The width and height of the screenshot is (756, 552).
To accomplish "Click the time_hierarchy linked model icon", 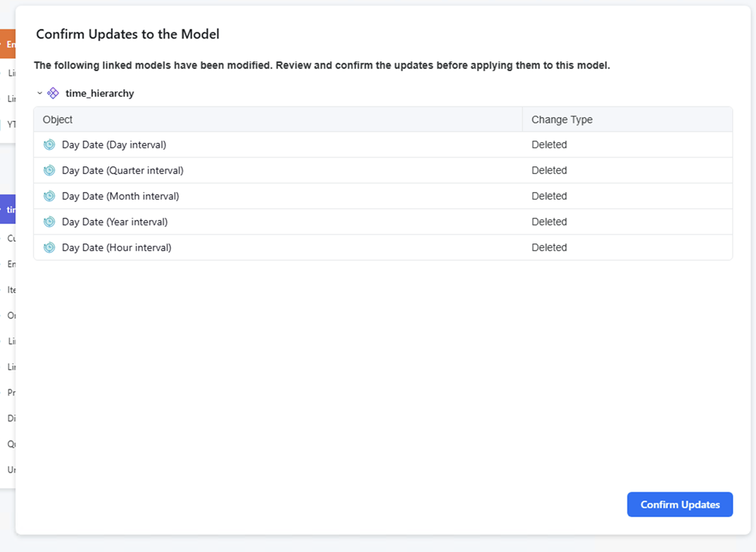I will [x=53, y=93].
